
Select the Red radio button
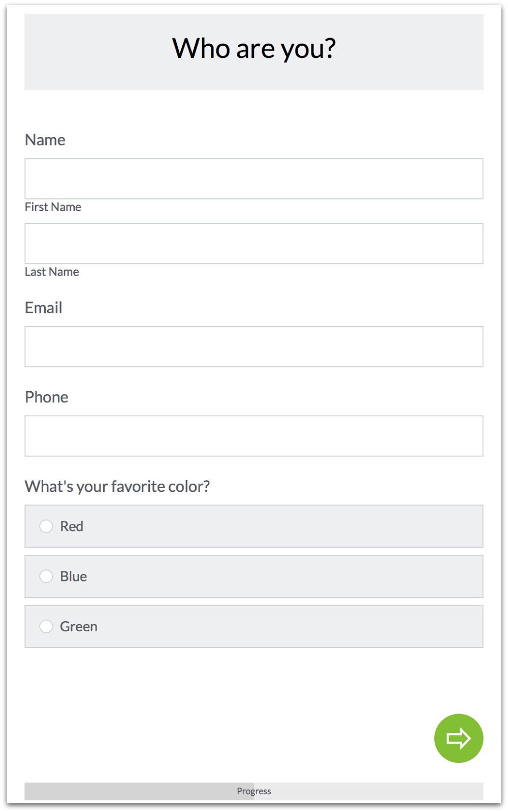(x=46, y=526)
